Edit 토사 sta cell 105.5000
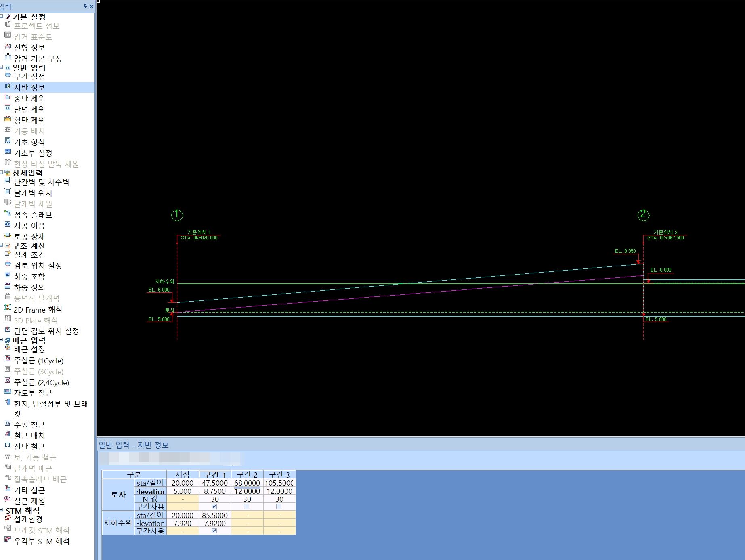Screen dimensions: 745x560 click(279, 483)
